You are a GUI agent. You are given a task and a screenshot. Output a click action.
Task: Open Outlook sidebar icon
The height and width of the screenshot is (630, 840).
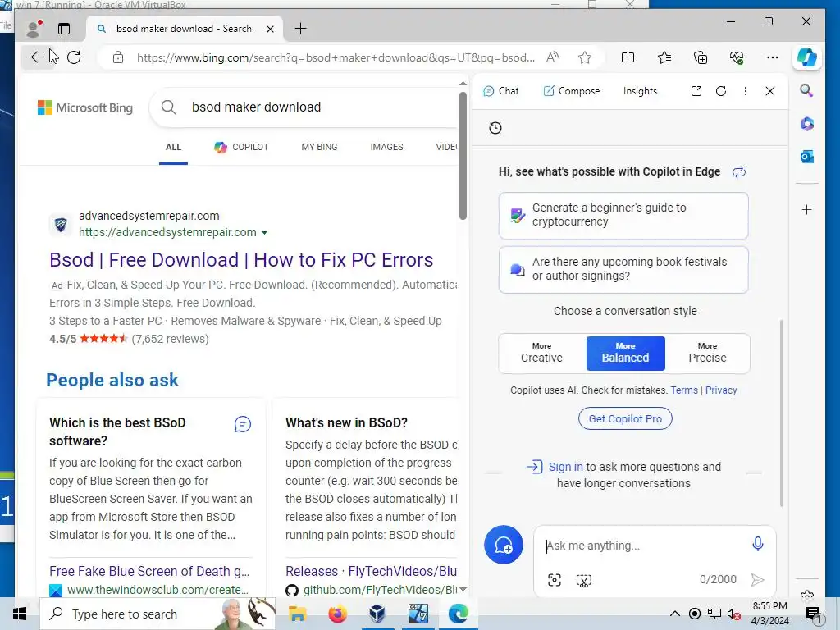pos(807,157)
